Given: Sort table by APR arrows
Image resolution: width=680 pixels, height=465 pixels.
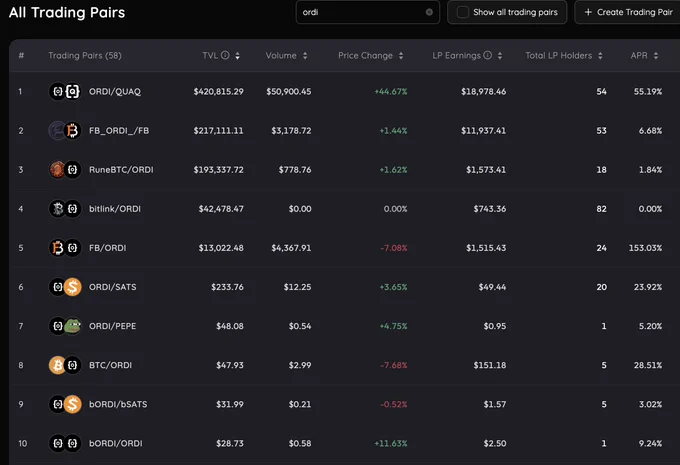Looking at the screenshot, I should 656,56.
